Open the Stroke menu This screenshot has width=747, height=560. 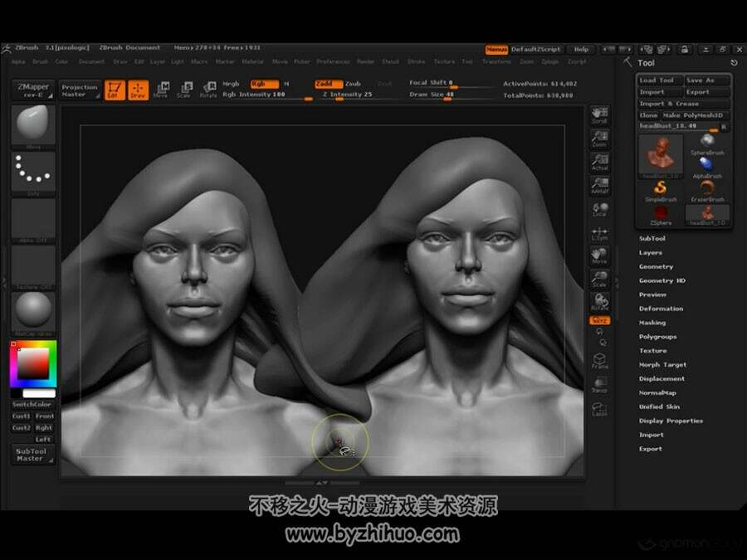point(416,62)
